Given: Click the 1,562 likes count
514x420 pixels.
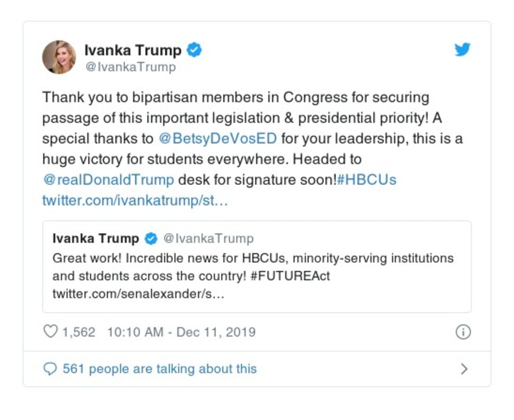Looking at the screenshot, I should (78, 332).
